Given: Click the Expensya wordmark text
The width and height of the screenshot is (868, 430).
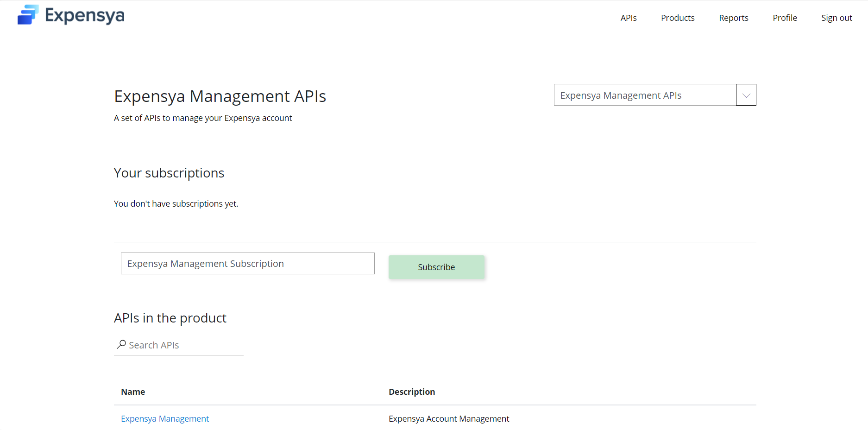Looking at the screenshot, I should coord(85,16).
